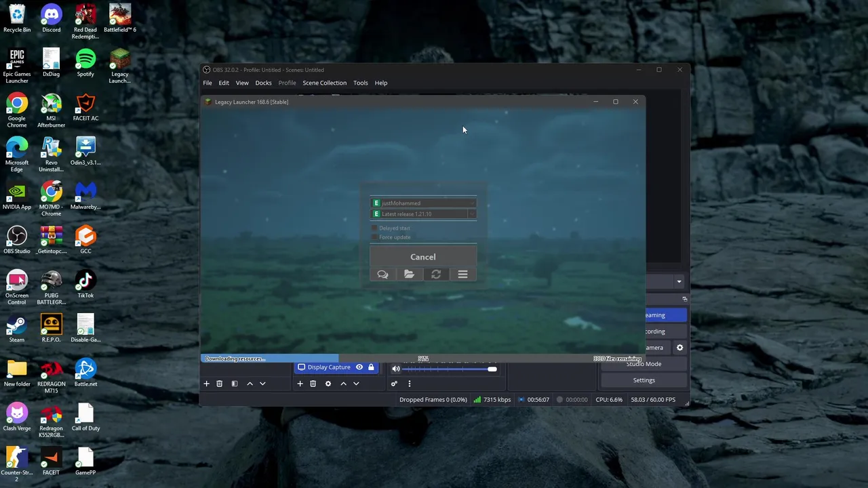Open virtual camera settings gear in OBS Controls
This screenshot has height=488, width=868.
(x=679, y=348)
